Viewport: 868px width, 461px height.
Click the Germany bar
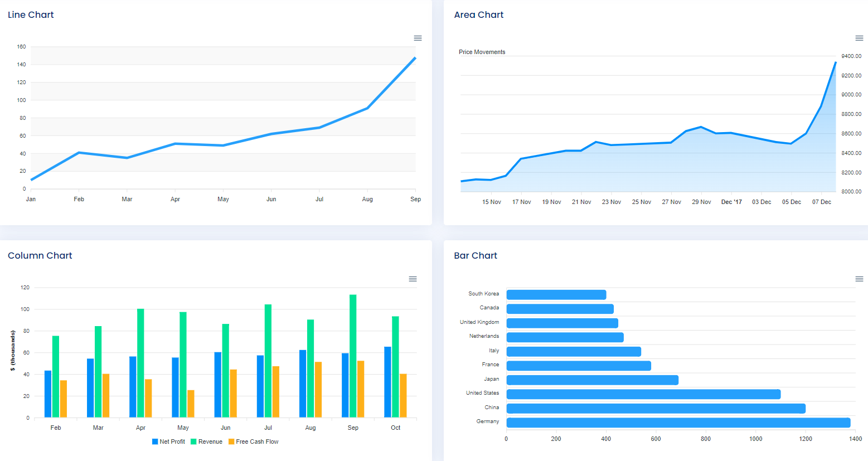coord(678,423)
